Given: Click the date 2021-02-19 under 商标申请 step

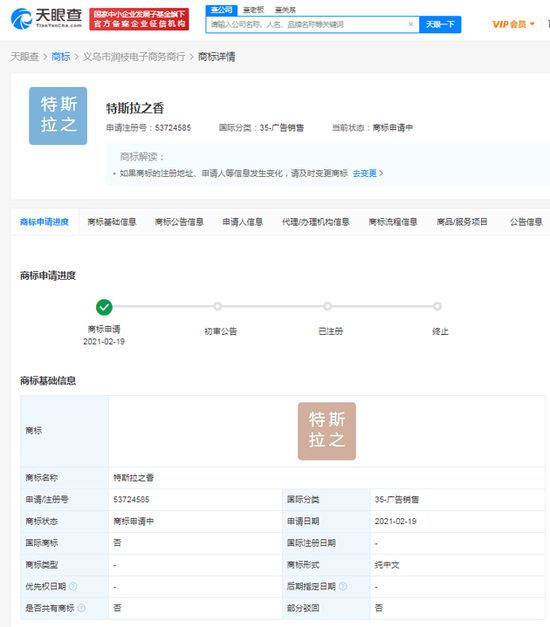Looking at the screenshot, I should [104, 341].
